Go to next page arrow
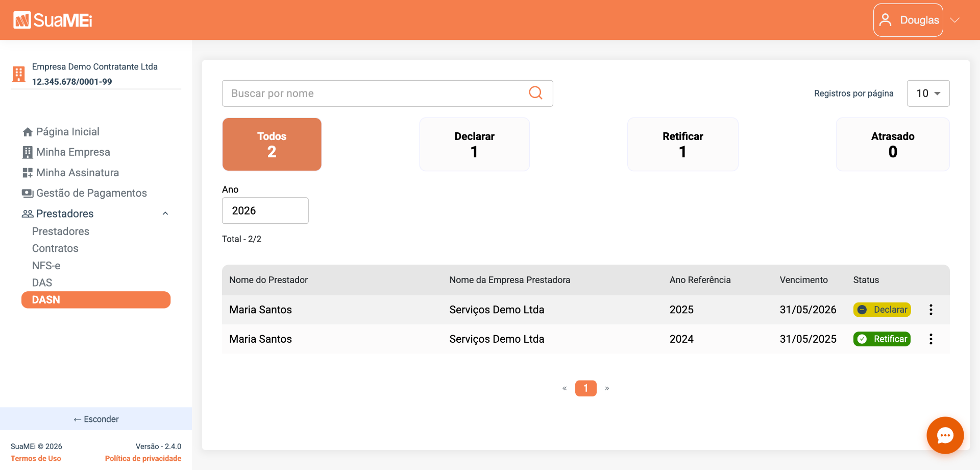Image resolution: width=980 pixels, height=470 pixels. pos(607,388)
